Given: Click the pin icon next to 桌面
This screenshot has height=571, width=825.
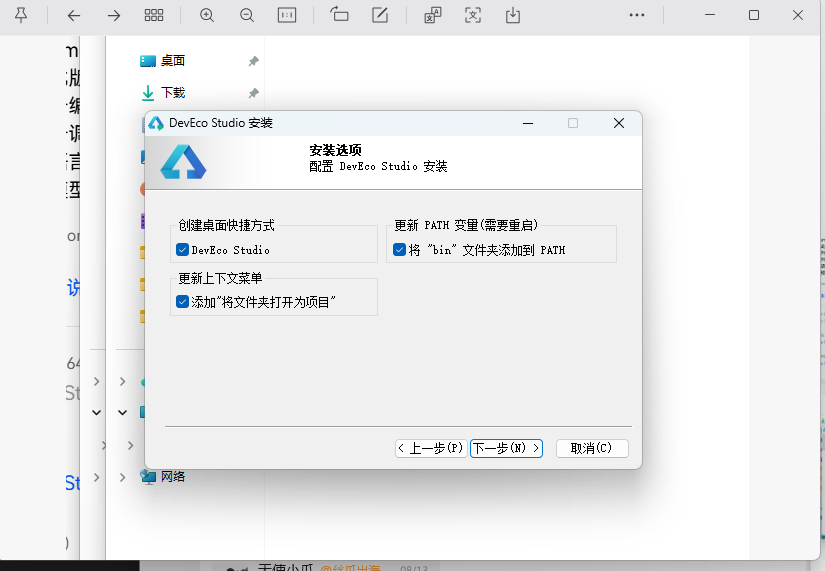Looking at the screenshot, I should [254, 61].
